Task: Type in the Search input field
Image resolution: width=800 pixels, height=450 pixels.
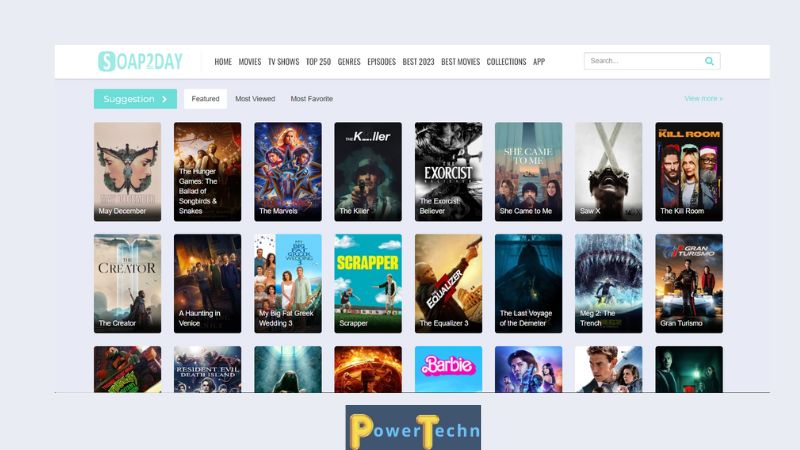Action: tap(642, 61)
